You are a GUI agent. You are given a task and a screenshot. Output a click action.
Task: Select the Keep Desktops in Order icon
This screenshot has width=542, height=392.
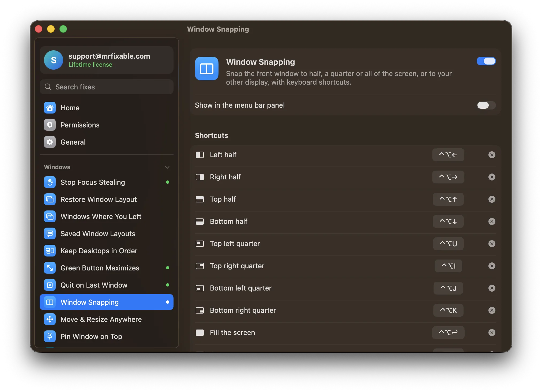click(x=50, y=251)
